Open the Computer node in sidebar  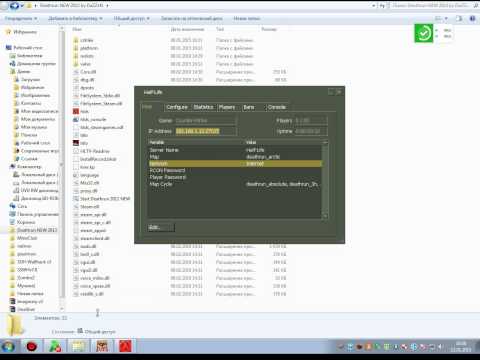coord(29,167)
